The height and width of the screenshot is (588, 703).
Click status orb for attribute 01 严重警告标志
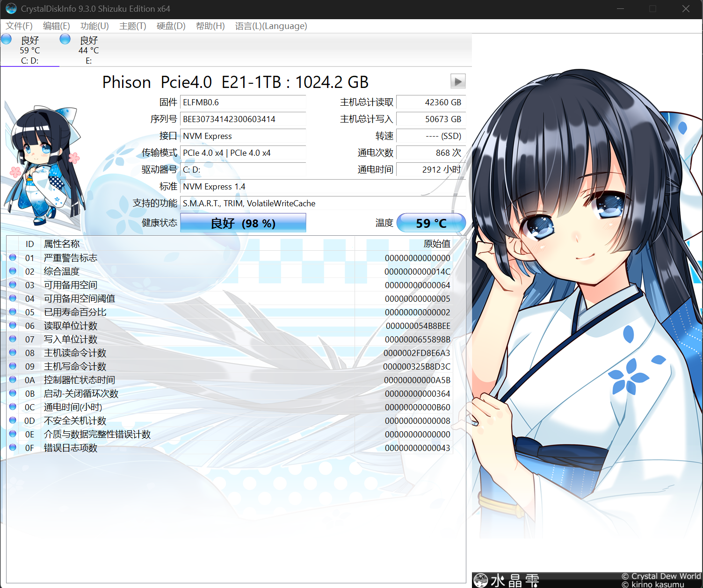[x=13, y=258]
